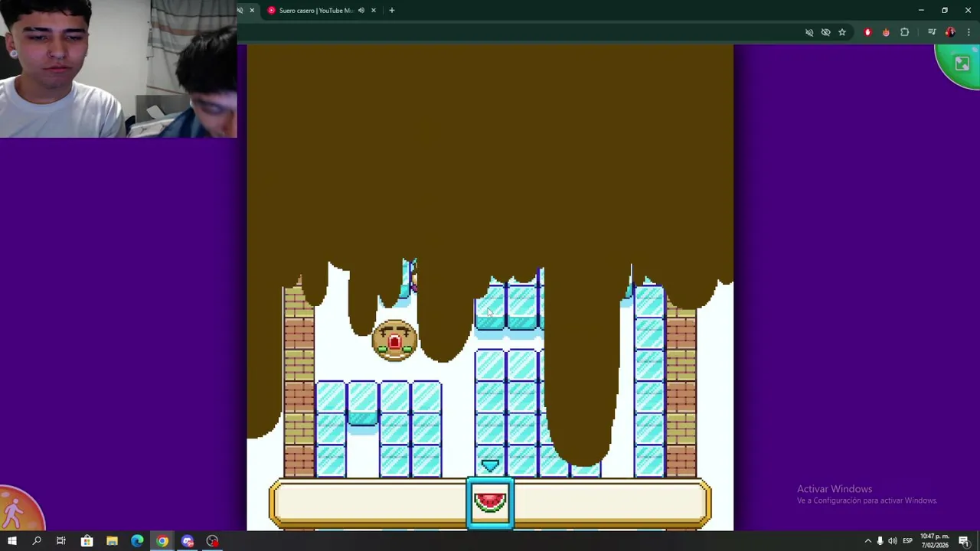Open Windows Search from the taskbar
Screen dimensions: 980x551
(36, 541)
